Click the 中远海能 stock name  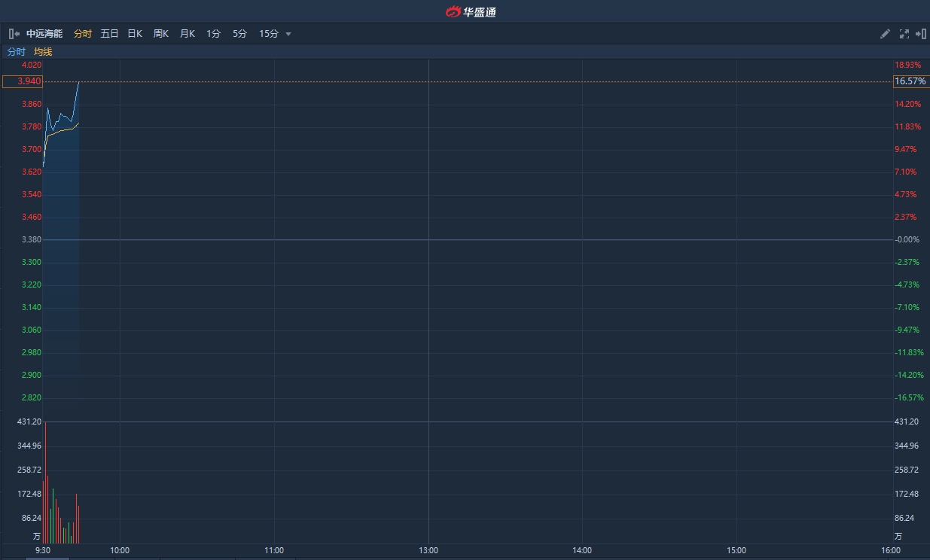[44, 34]
